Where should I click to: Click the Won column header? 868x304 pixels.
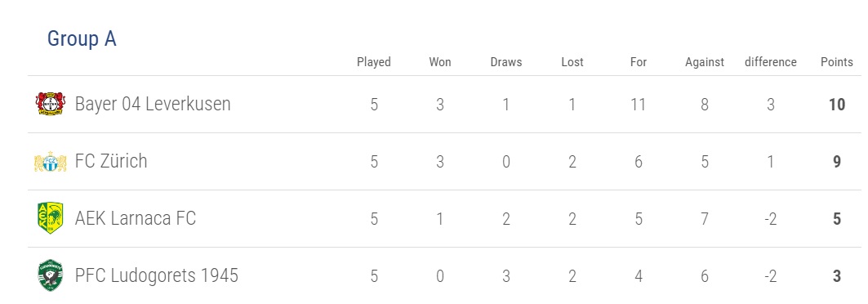tap(440, 62)
